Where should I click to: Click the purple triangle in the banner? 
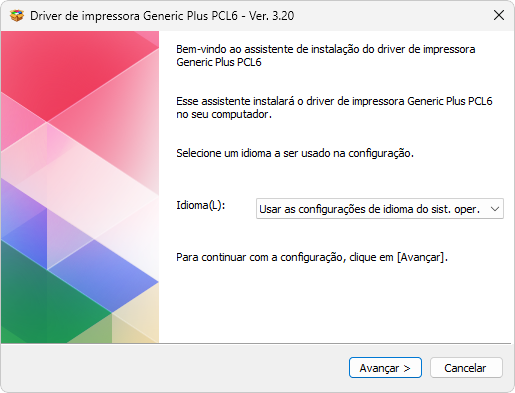23,213
